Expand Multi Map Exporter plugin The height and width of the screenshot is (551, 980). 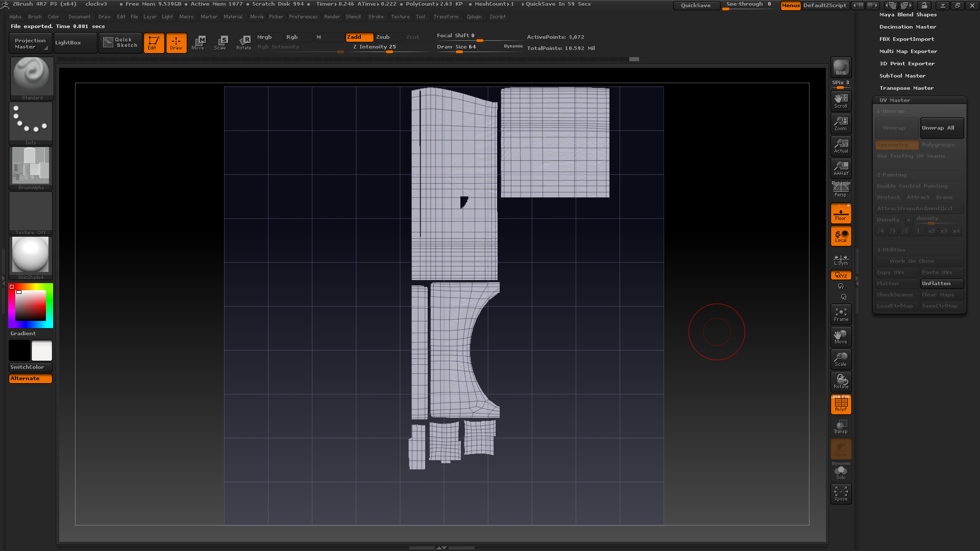pyautogui.click(x=908, y=52)
